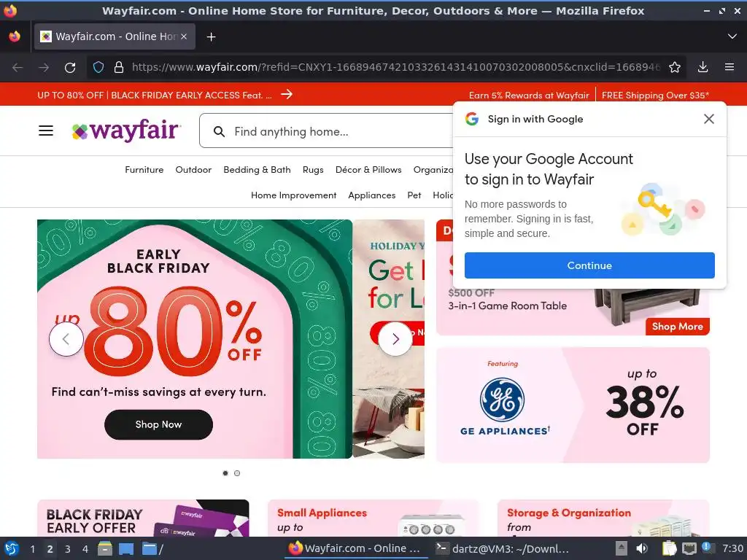Open Pet category
Viewport: 747px width, 560px height.
(414, 195)
